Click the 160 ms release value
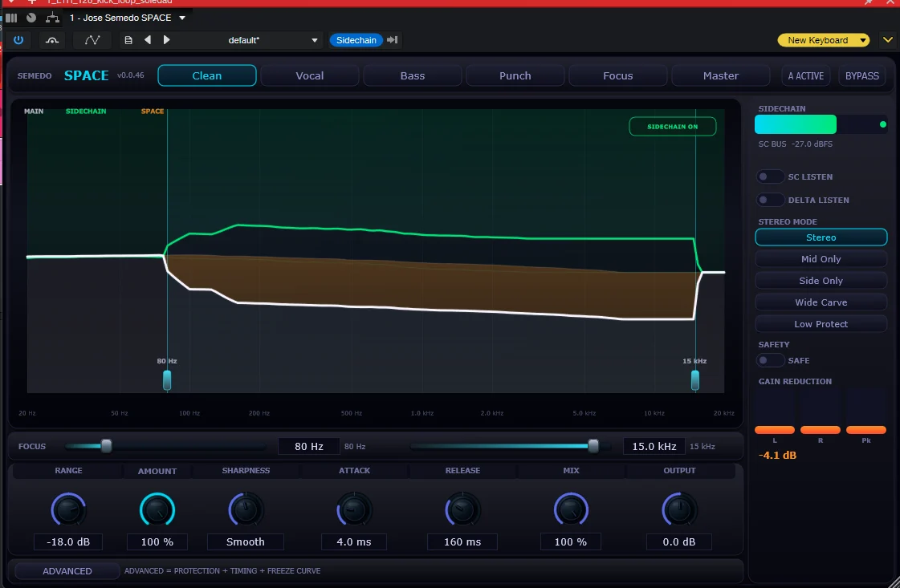 (462, 542)
